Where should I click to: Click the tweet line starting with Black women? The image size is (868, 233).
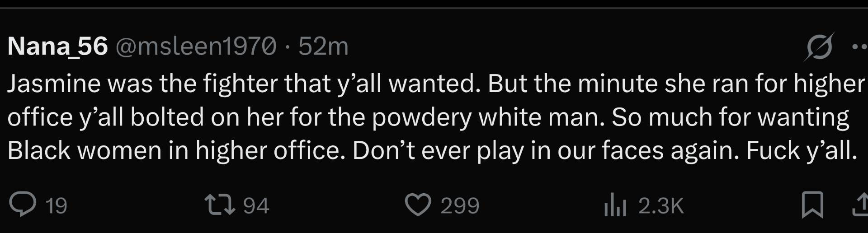point(432,151)
